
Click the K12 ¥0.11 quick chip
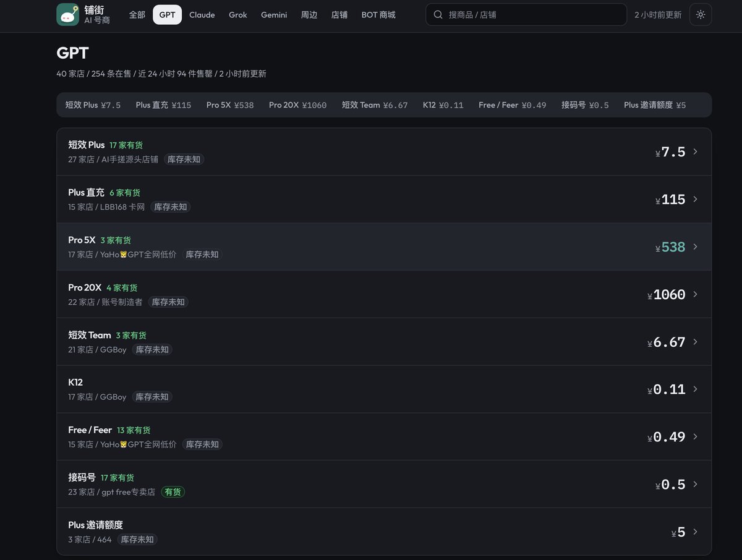click(x=443, y=105)
